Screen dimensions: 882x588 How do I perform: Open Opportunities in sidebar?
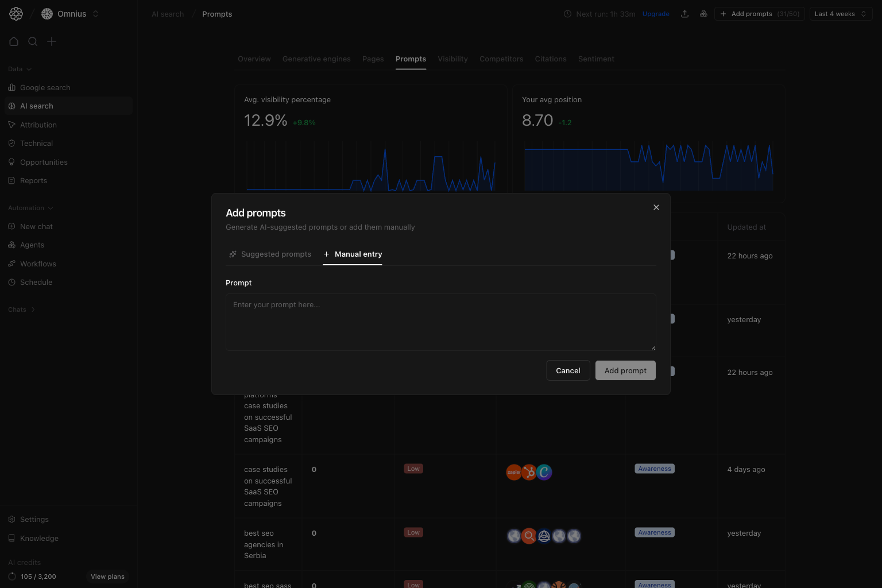(x=68, y=162)
